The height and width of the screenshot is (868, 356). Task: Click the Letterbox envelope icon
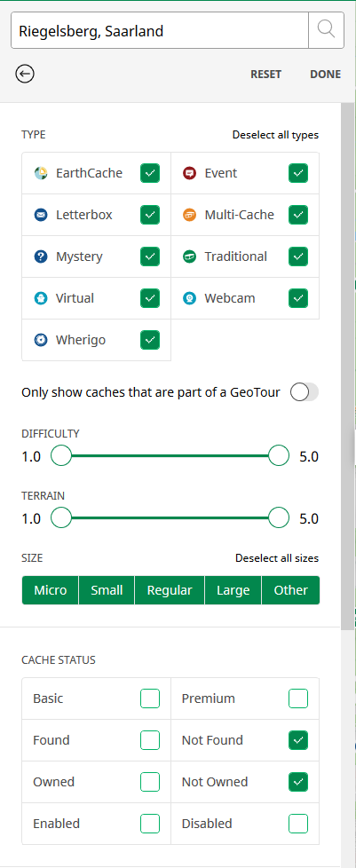tap(41, 215)
